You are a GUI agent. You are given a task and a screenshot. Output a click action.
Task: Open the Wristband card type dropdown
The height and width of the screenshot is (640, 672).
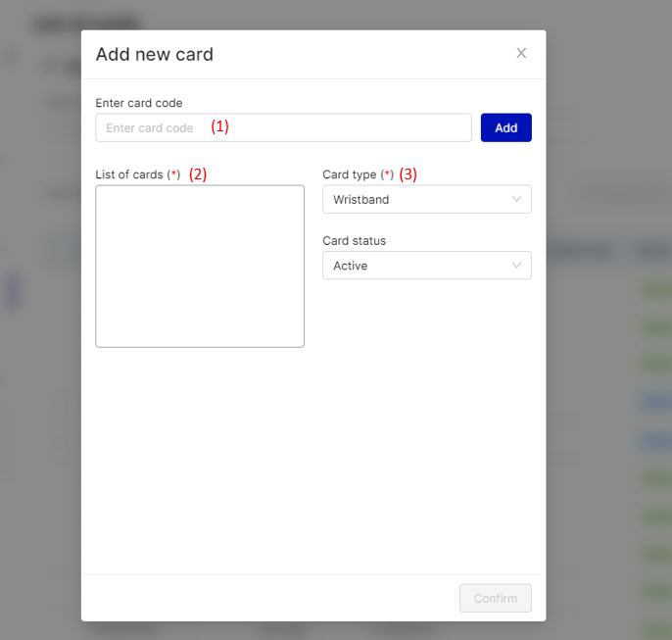point(426,199)
